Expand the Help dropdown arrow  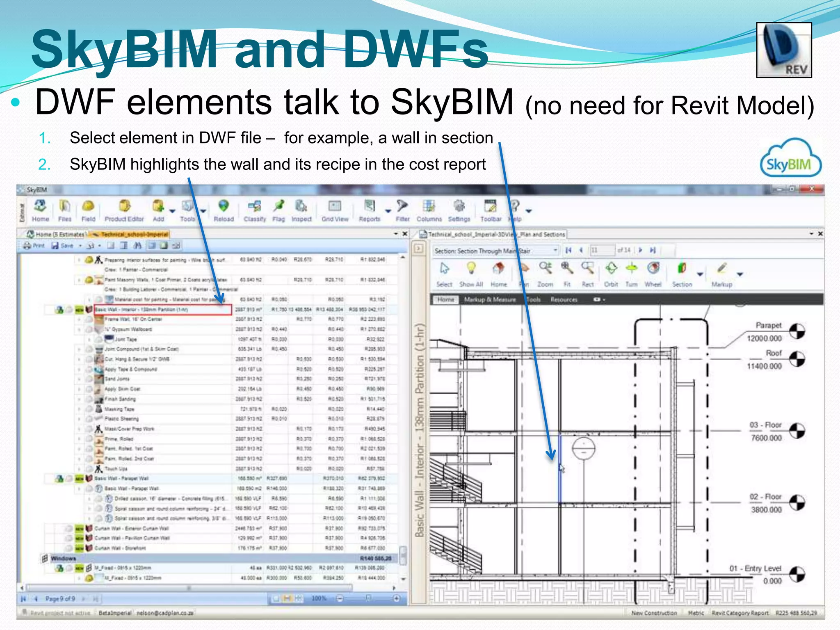(x=529, y=211)
